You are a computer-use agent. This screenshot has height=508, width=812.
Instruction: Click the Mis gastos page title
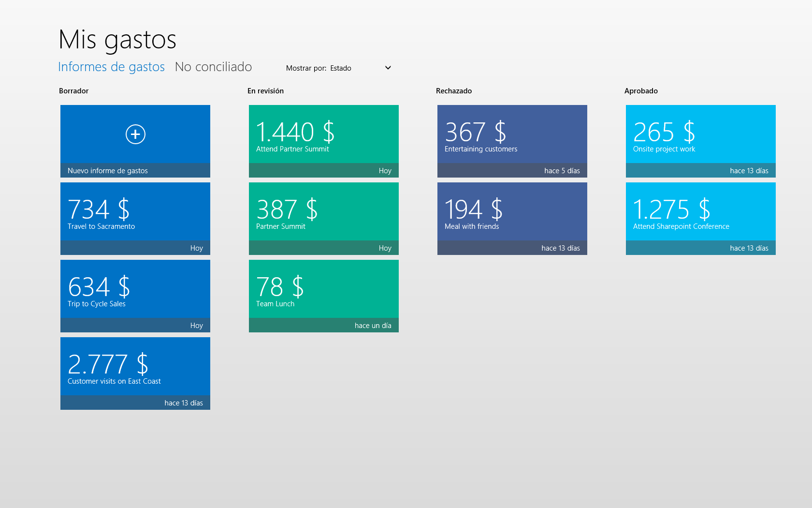pos(117,40)
